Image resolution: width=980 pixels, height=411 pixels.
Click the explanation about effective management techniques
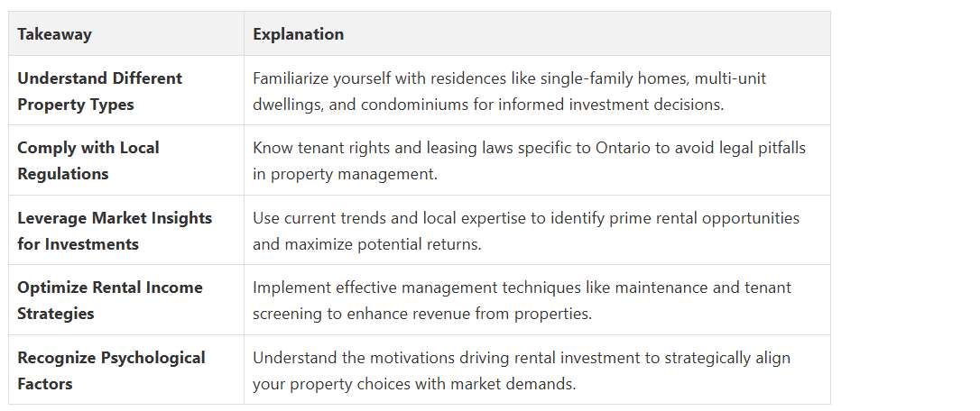[x=522, y=300]
